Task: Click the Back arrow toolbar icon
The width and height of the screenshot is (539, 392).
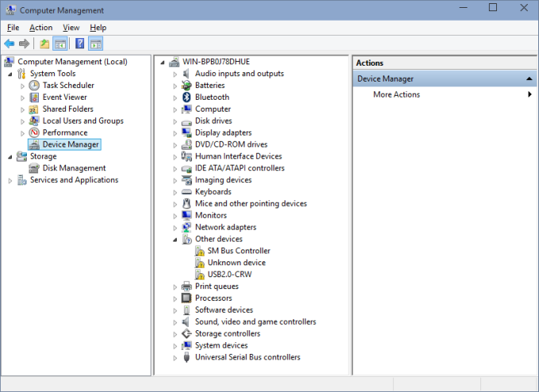Action: pos(10,44)
